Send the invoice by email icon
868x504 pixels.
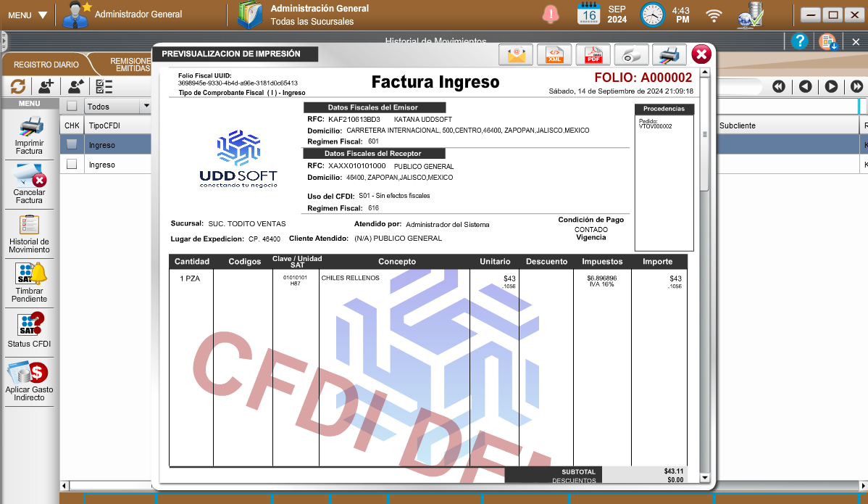[516, 55]
